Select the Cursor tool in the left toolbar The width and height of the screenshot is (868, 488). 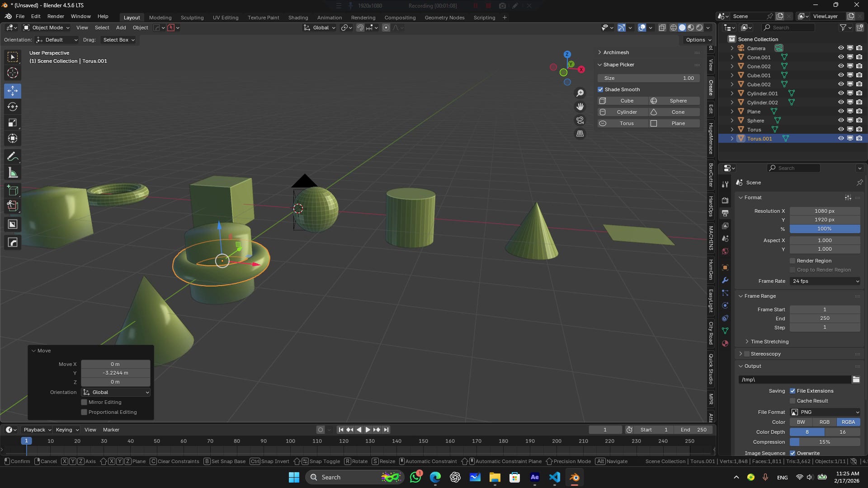click(x=13, y=73)
